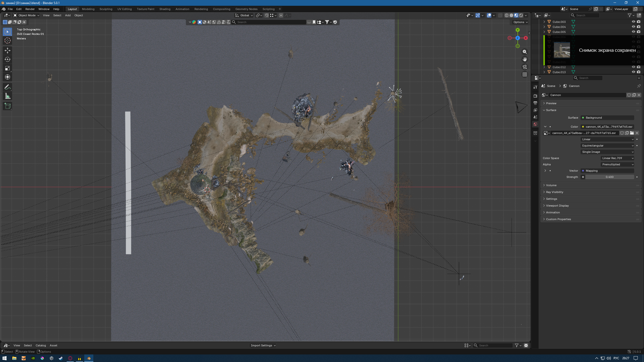644x362 pixels.
Task: Switch to the Scene Properties tab
Action: (x=535, y=117)
